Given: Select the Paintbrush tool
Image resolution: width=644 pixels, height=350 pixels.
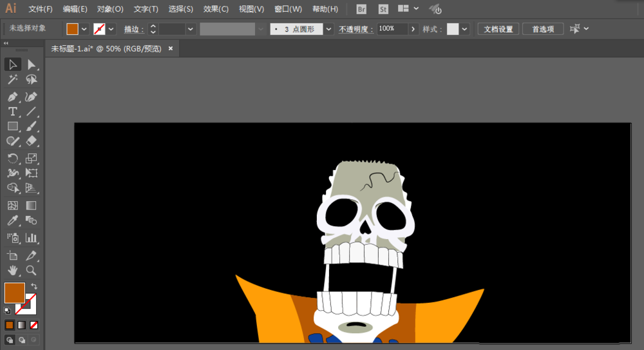Looking at the screenshot, I should pos(31,126).
